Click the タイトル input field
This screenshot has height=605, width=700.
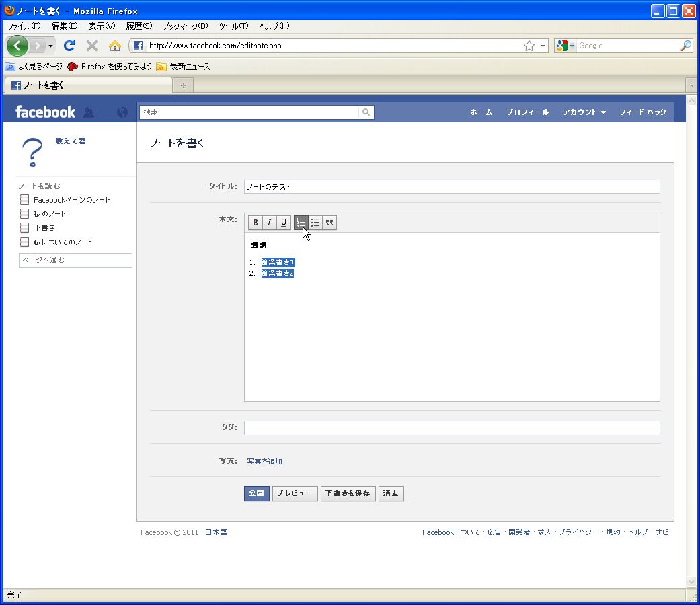point(452,187)
